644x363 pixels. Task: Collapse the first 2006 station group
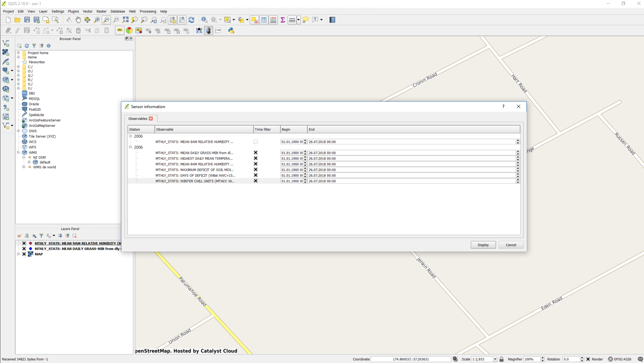point(130,136)
